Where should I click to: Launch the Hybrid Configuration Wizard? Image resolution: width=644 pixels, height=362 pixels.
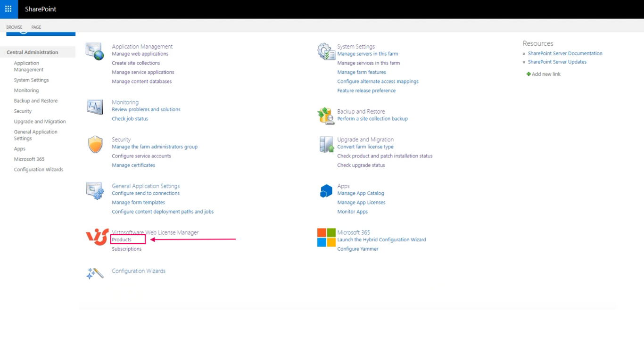(381, 239)
